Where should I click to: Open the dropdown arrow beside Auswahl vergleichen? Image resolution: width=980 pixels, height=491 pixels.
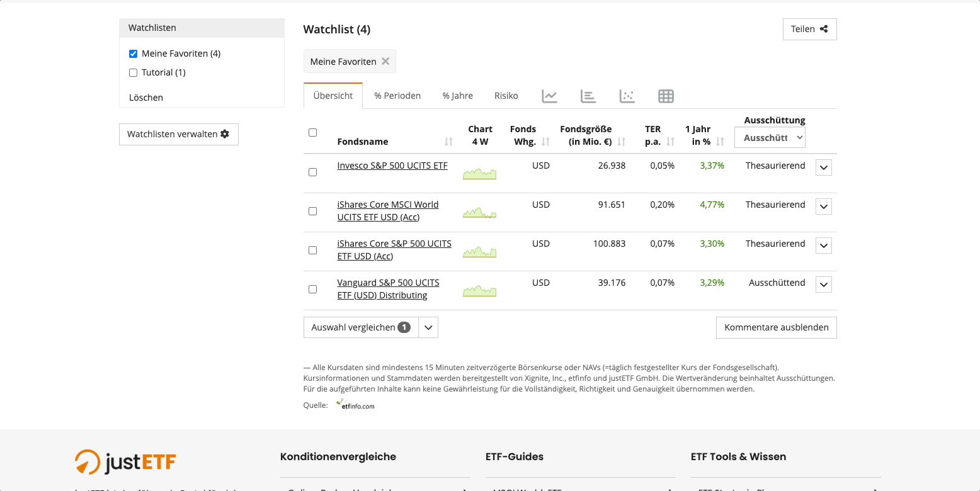pyautogui.click(x=428, y=327)
